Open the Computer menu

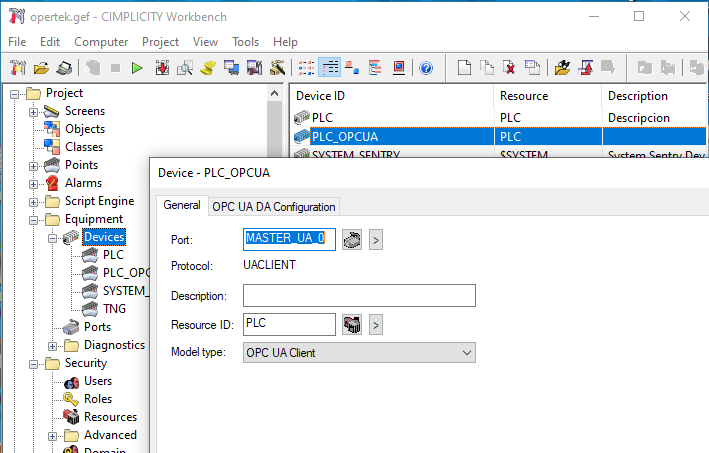point(101,42)
